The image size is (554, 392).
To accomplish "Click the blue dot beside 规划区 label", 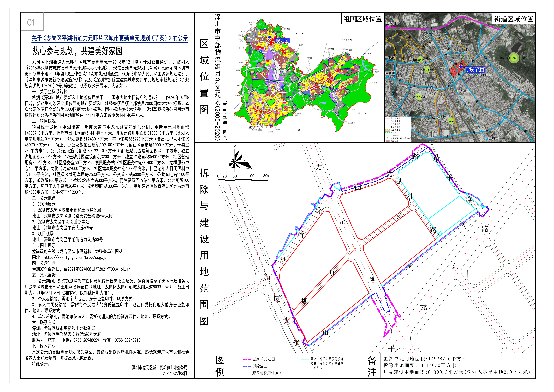I will [270, 37].
